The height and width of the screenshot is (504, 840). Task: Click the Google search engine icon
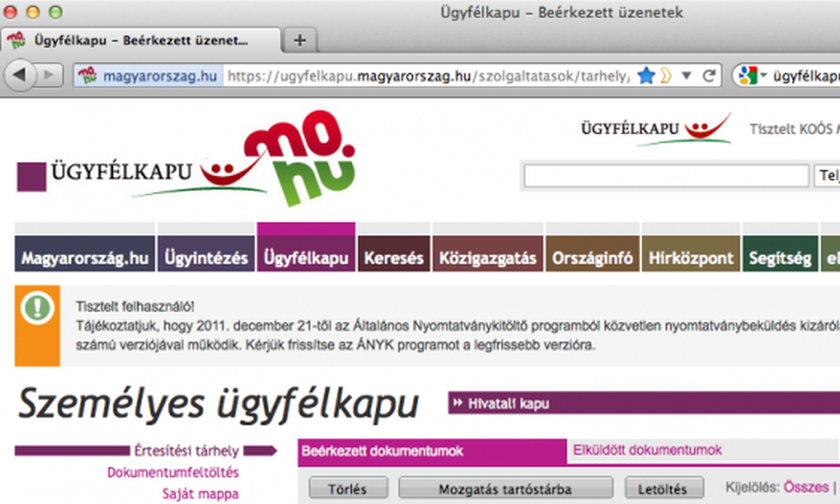pos(748,76)
